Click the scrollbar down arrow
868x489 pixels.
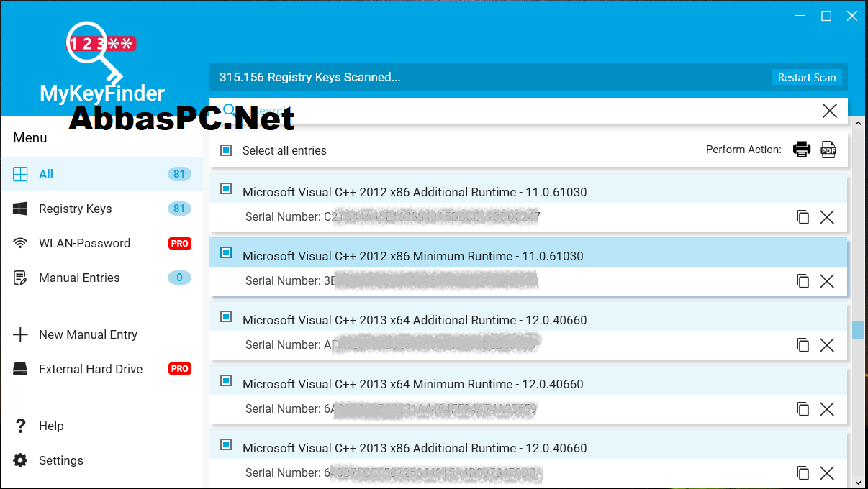(858, 483)
